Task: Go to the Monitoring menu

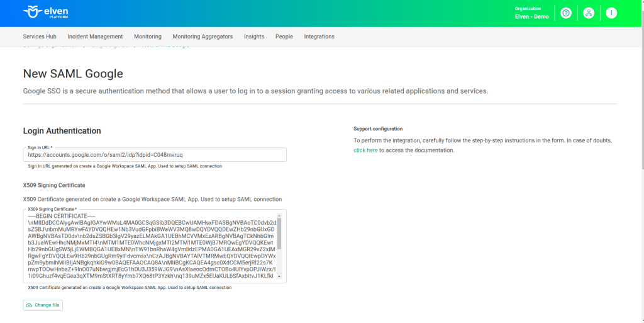Action: (x=148, y=37)
